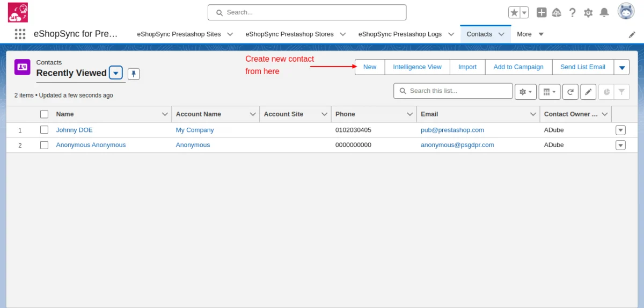
Task: Open the notifications bell
Action: [604, 12]
